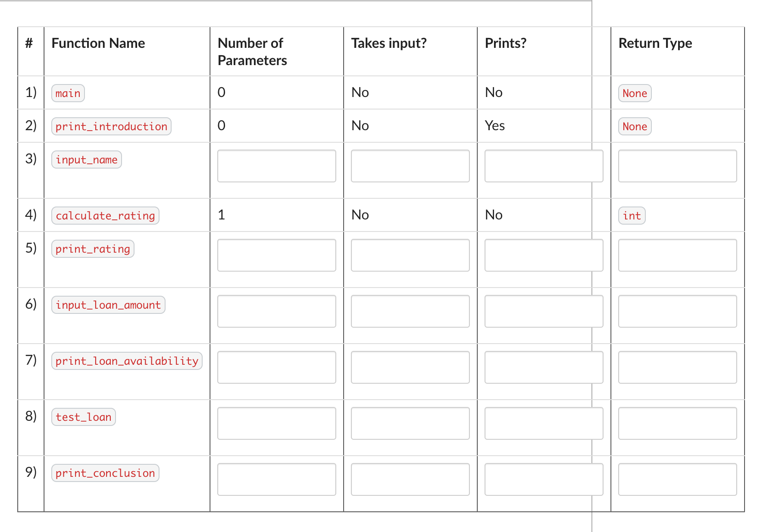Select the test_loan code label
Viewport: 757px width, 532px height.
click(x=83, y=417)
